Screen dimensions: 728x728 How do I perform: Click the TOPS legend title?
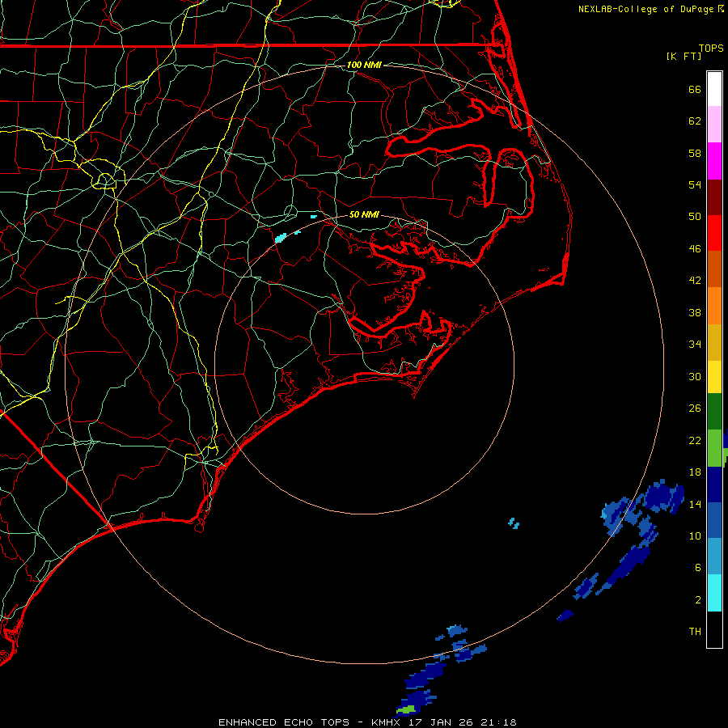711,48
